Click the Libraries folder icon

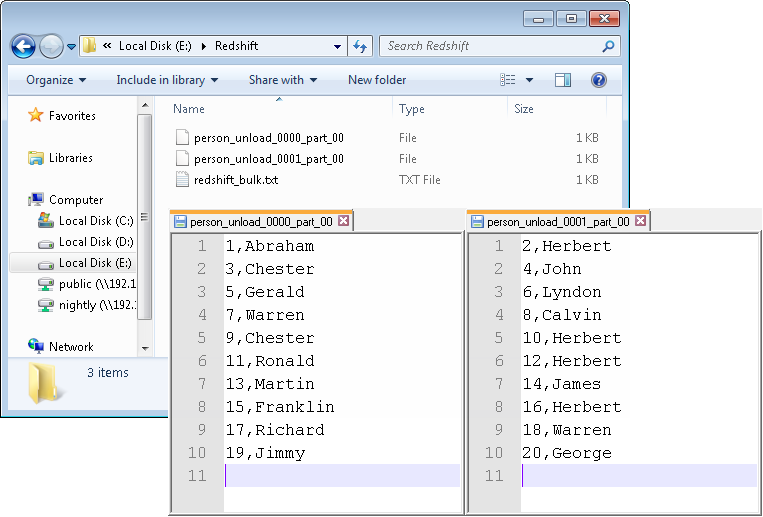coord(36,158)
